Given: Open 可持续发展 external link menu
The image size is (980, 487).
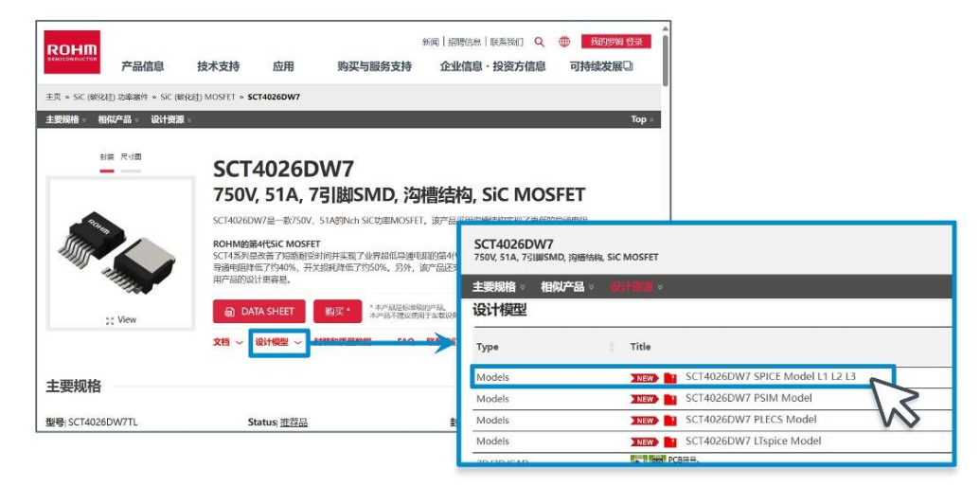Looking at the screenshot, I should pos(601,66).
